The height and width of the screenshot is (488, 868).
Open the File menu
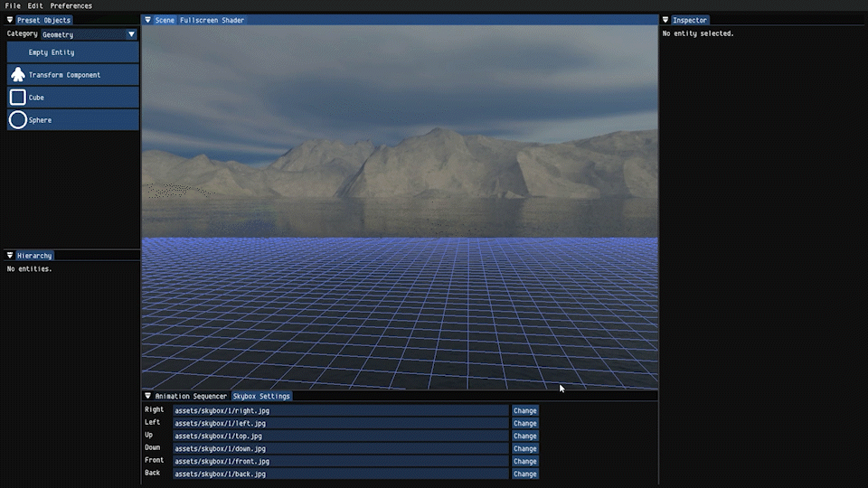pyautogui.click(x=13, y=5)
